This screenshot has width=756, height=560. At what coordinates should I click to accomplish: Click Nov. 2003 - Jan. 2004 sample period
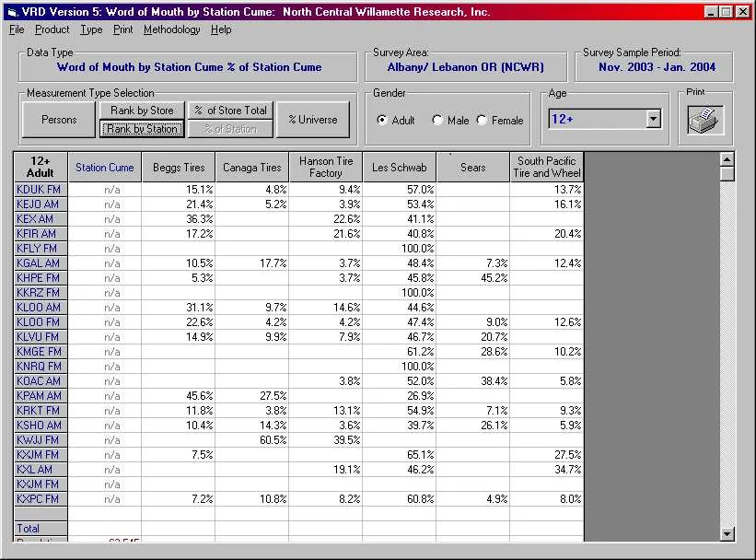(x=657, y=67)
